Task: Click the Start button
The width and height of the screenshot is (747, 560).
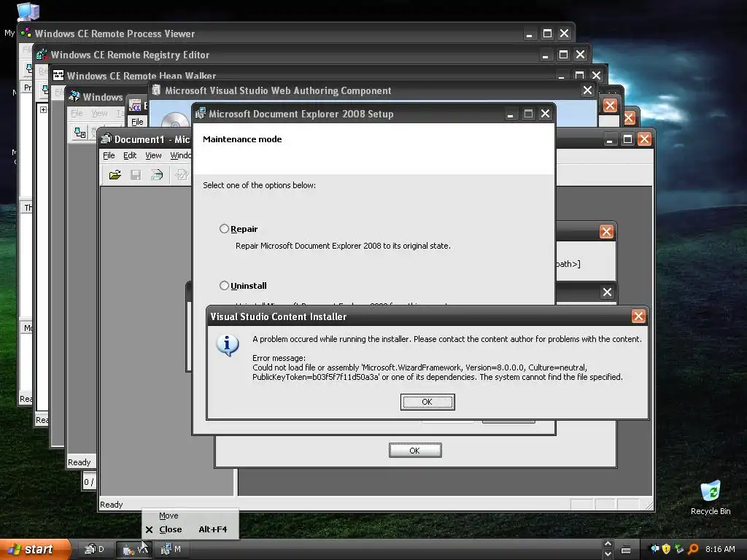Action: point(34,549)
